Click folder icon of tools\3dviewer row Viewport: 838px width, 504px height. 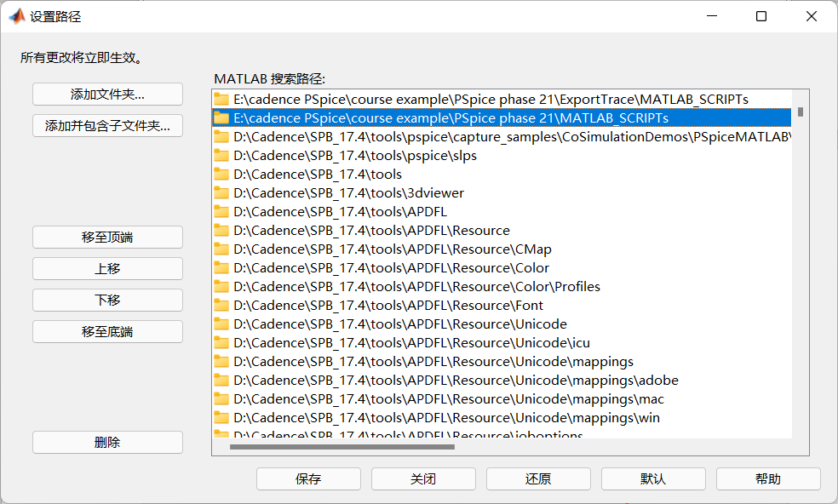click(221, 192)
